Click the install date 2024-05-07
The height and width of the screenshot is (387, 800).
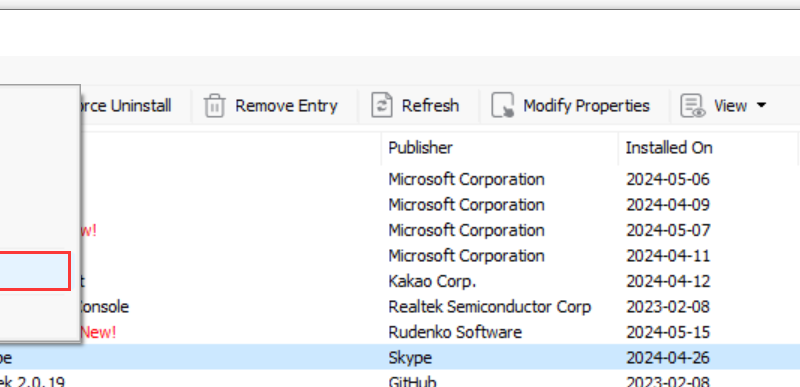[x=668, y=230]
